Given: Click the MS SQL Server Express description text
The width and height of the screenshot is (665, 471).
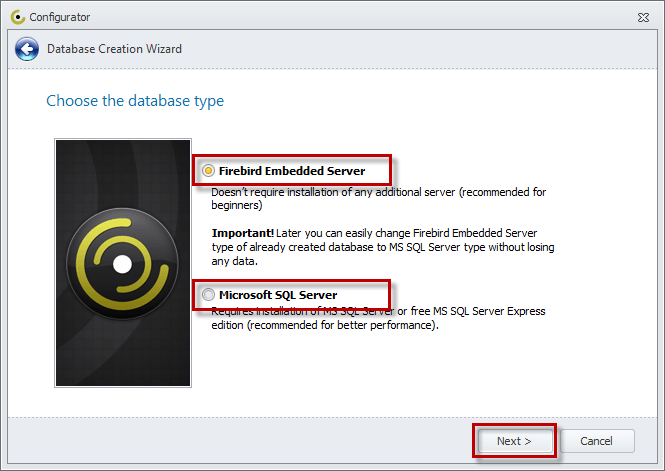Looking at the screenshot, I should [380, 318].
